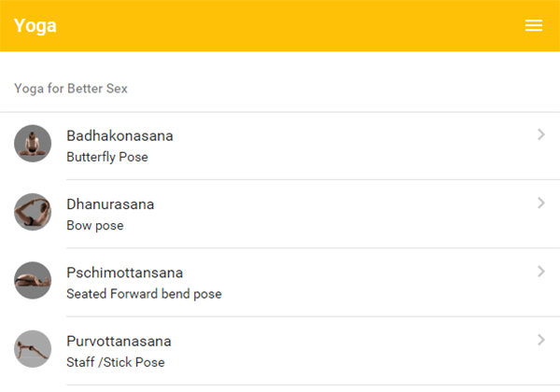Click the Butterfly Pose subtitle

106,157
